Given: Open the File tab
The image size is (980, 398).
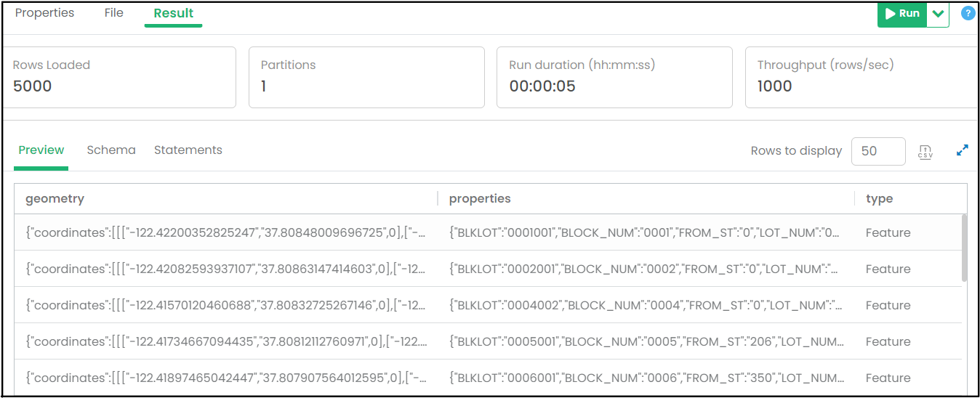Looking at the screenshot, I should coord(114,13).
